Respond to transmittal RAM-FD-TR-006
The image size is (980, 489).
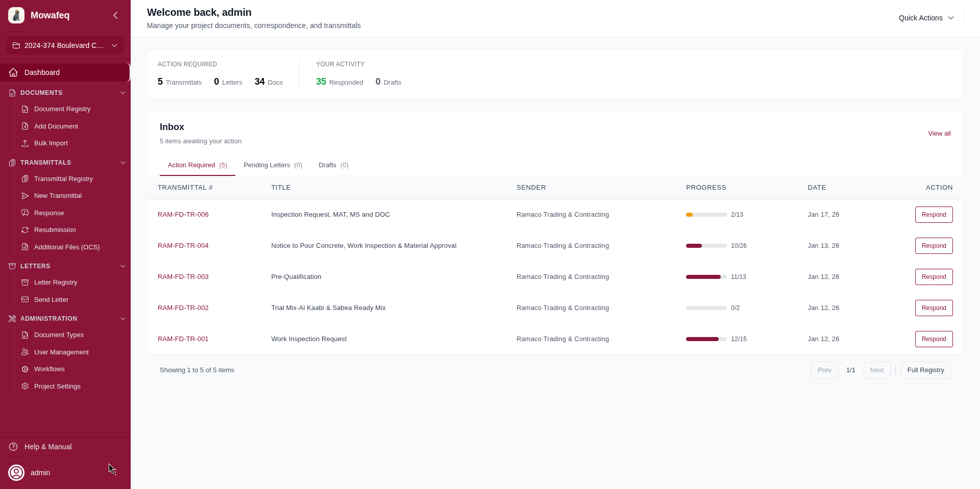pos(934,215)
